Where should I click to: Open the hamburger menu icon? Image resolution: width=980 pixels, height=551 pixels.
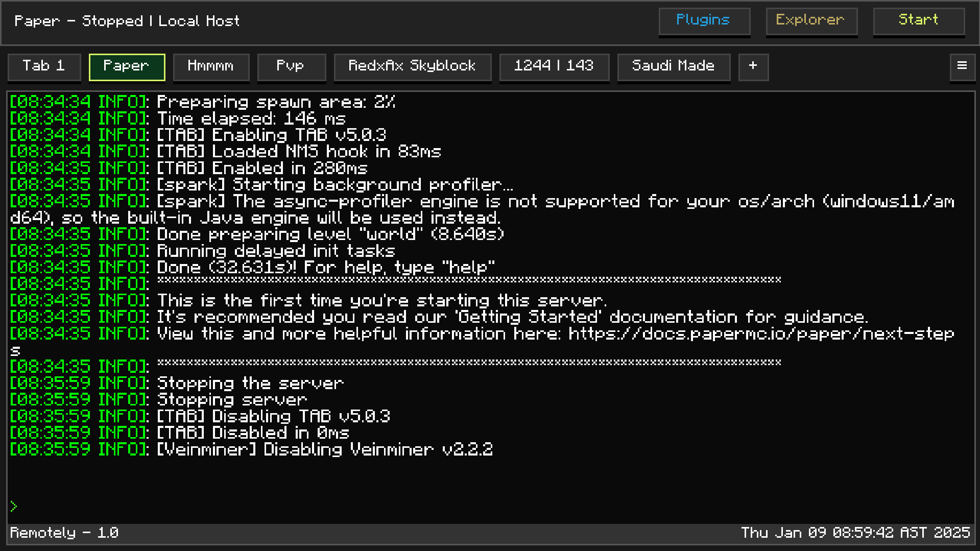coord(962,67)
